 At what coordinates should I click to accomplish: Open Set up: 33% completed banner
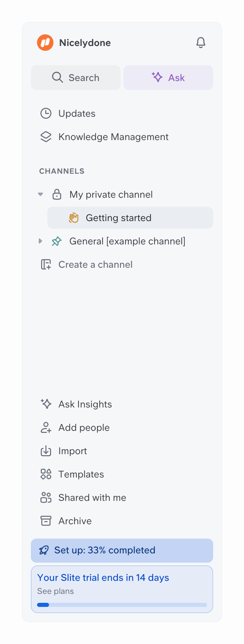click(x=122, y=550)
